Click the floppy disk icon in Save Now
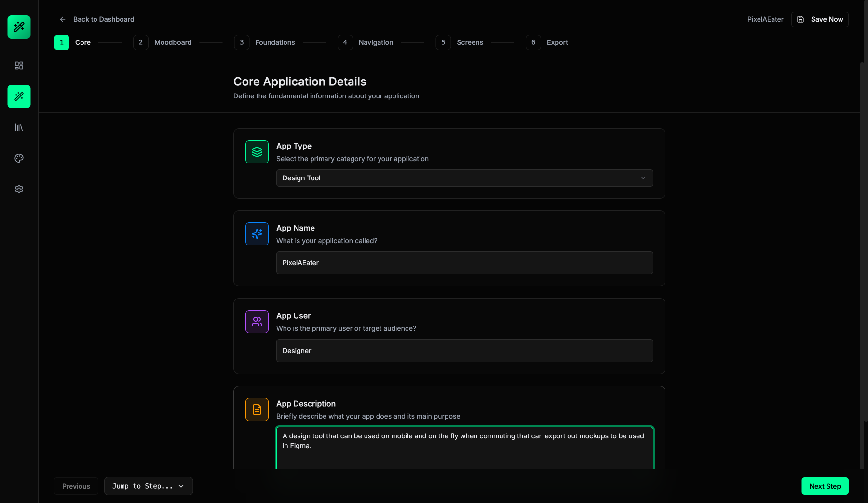Image resolution: width=868 pixels, height=503 pixels. [x=800, y=19]
